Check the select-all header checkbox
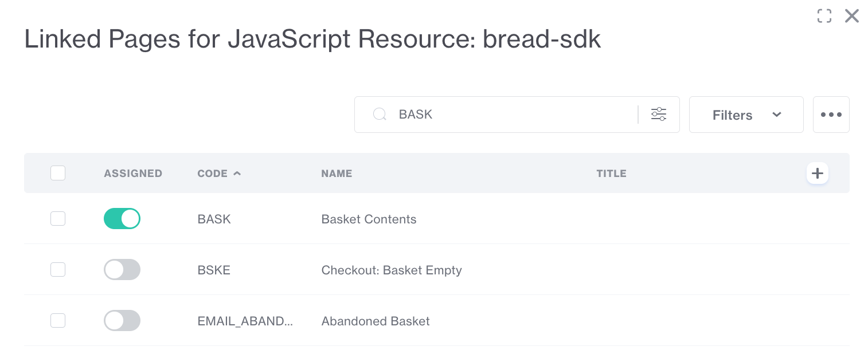 click(58, 173)
